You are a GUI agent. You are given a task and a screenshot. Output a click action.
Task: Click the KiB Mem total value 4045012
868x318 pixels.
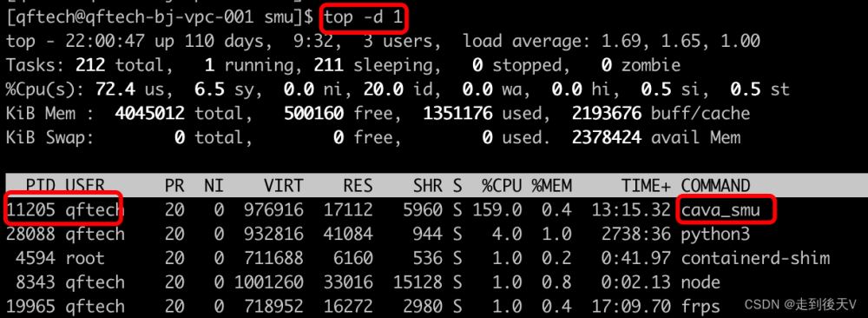click(149, 114)
